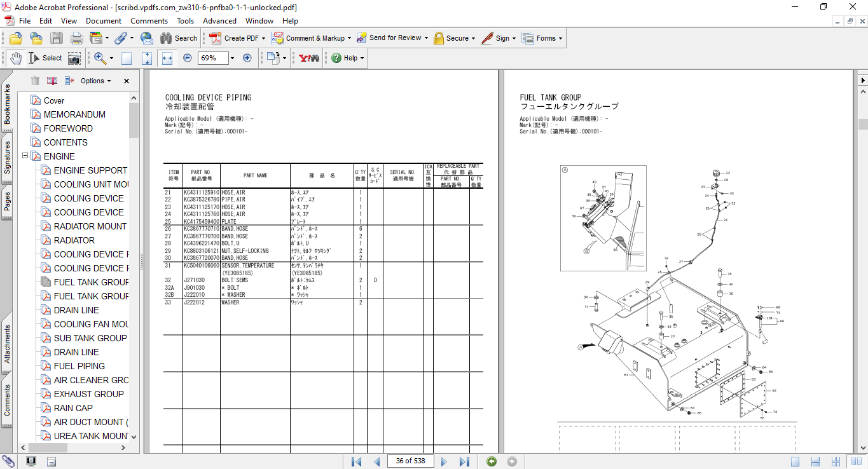
Task: Click the Open file folder icon
Action: pos(16,38)
